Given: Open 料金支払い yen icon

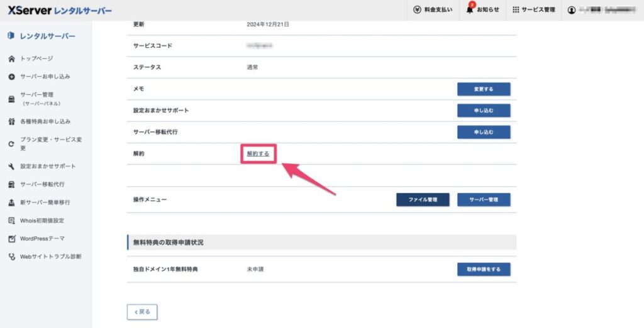Looking at the screenshot, I should click(x=417, y=10).
